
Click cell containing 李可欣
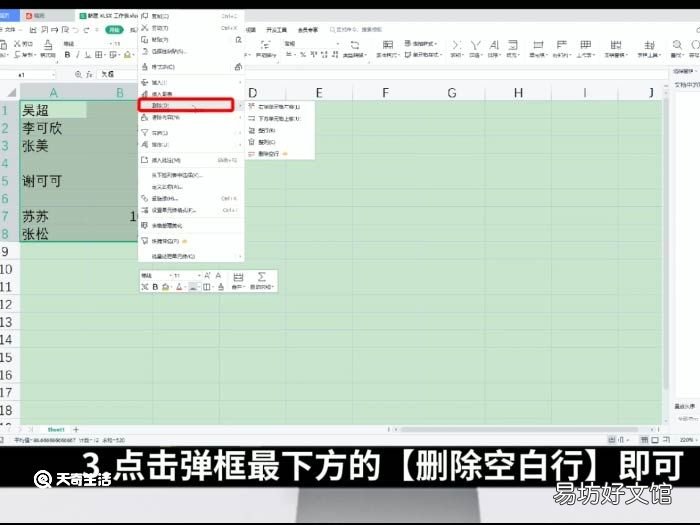54,128
